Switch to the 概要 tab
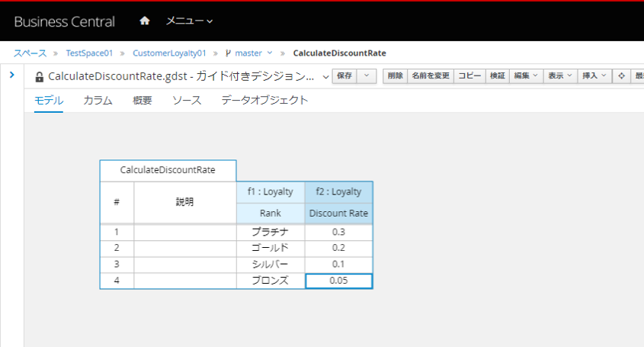The width and height of the screenshot is (644, 347). point(142,101)
